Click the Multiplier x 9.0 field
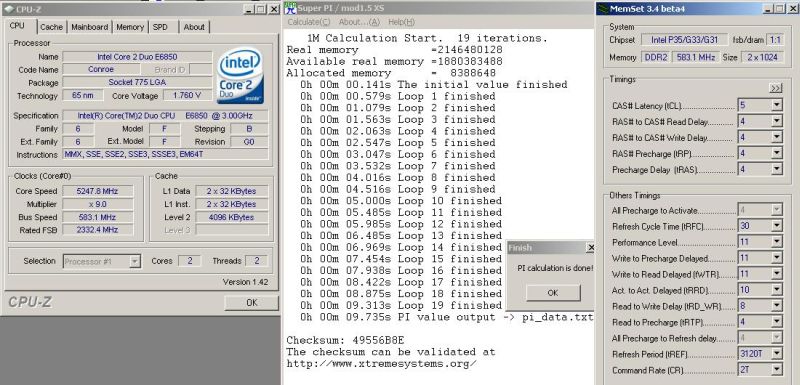 pos(97,204)
